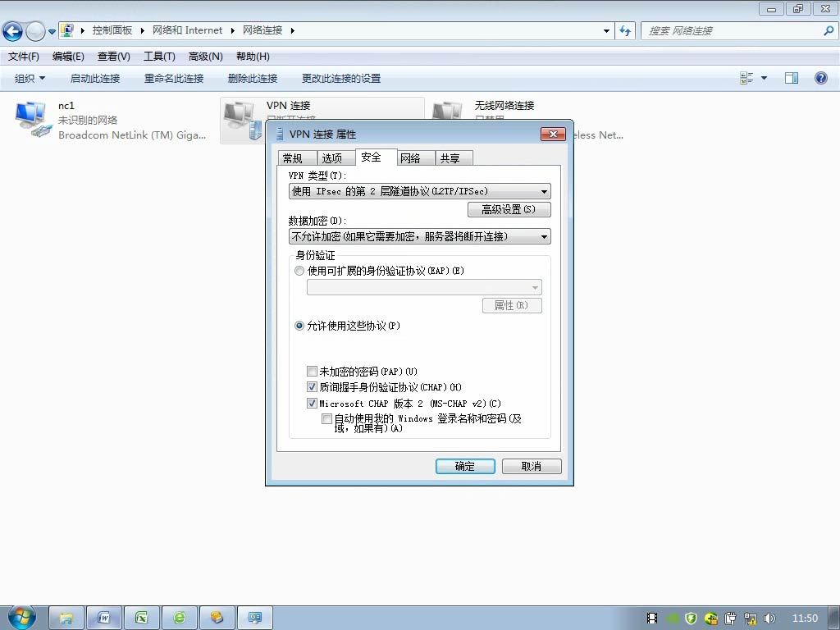Open the 编辑(E) menu

(68, 57)
